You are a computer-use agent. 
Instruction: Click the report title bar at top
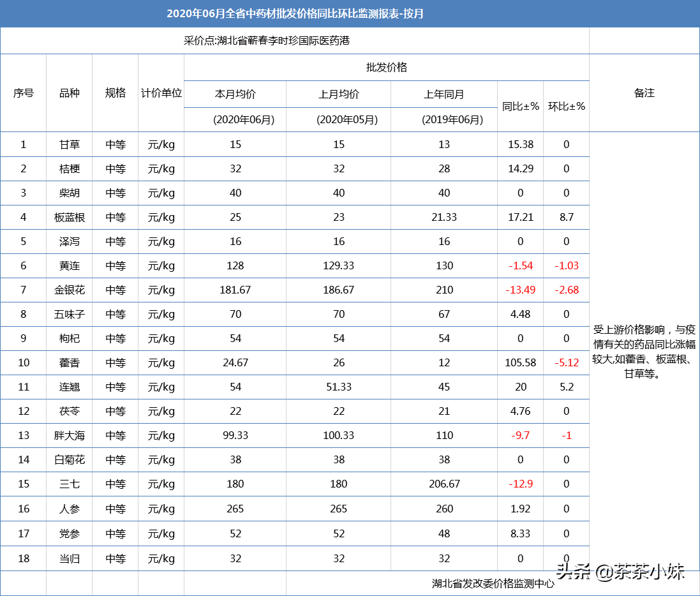(350, 11)
